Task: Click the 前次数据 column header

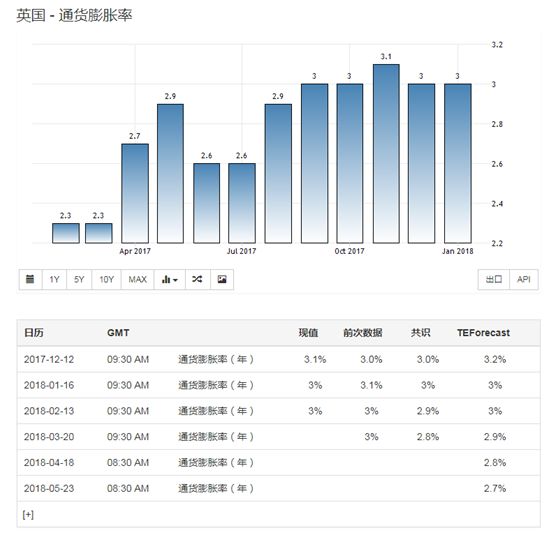Action: tap(363, 333)
